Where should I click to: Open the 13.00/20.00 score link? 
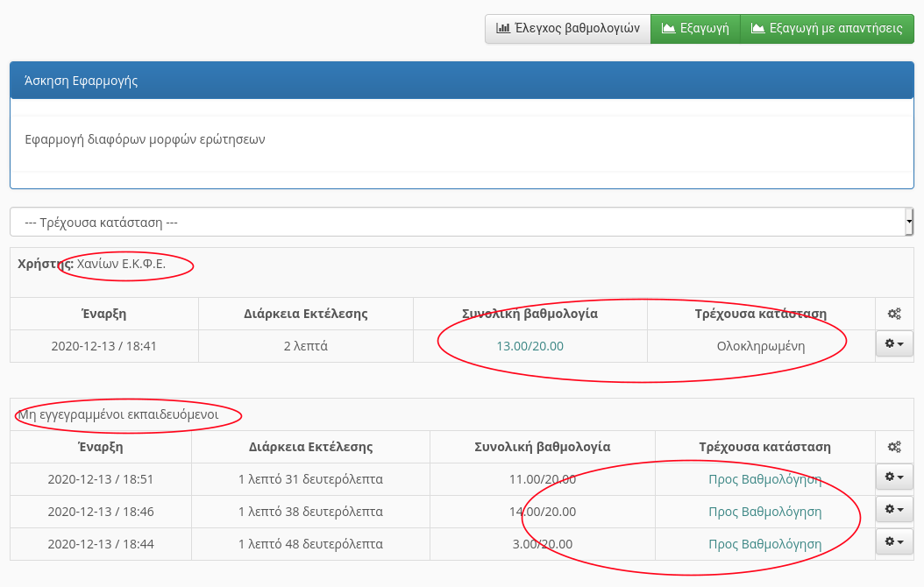pos(530,346)
